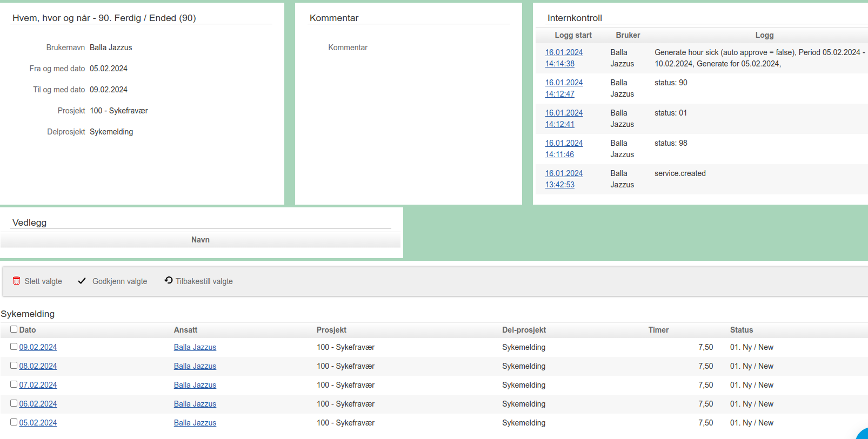Click the checkmark icon for Godkjenn valgte
The height and width of the screenshot is (439, 868).
click(x=82, y=281)
